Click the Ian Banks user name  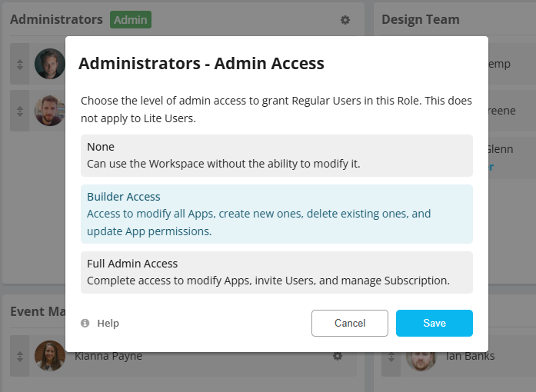pos(470,356)
